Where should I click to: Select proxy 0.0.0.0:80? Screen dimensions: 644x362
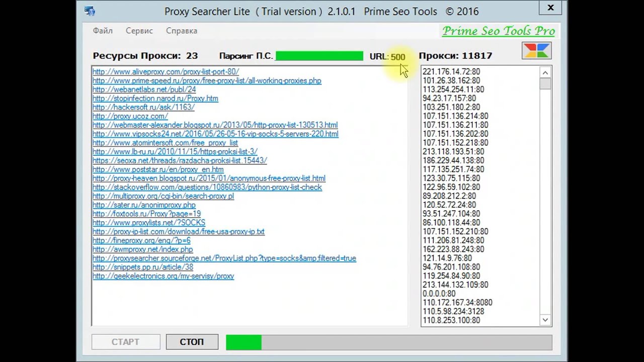[439, 294]
